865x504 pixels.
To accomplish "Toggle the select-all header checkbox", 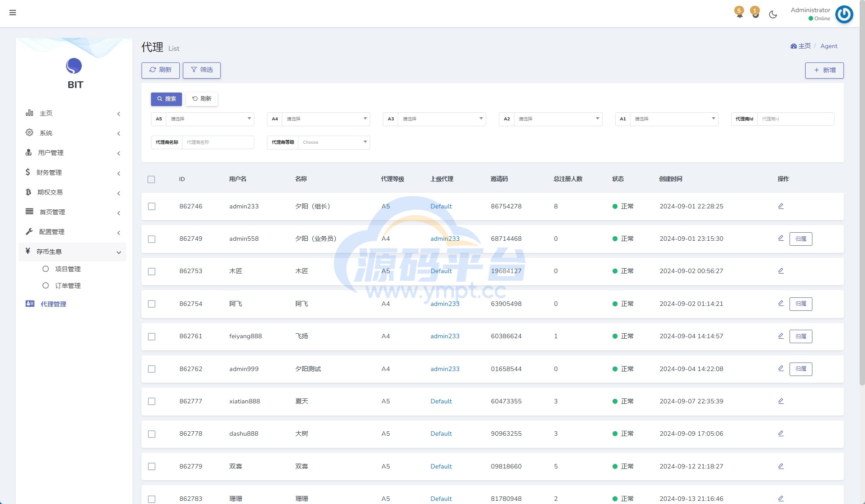I will (151, 179).
